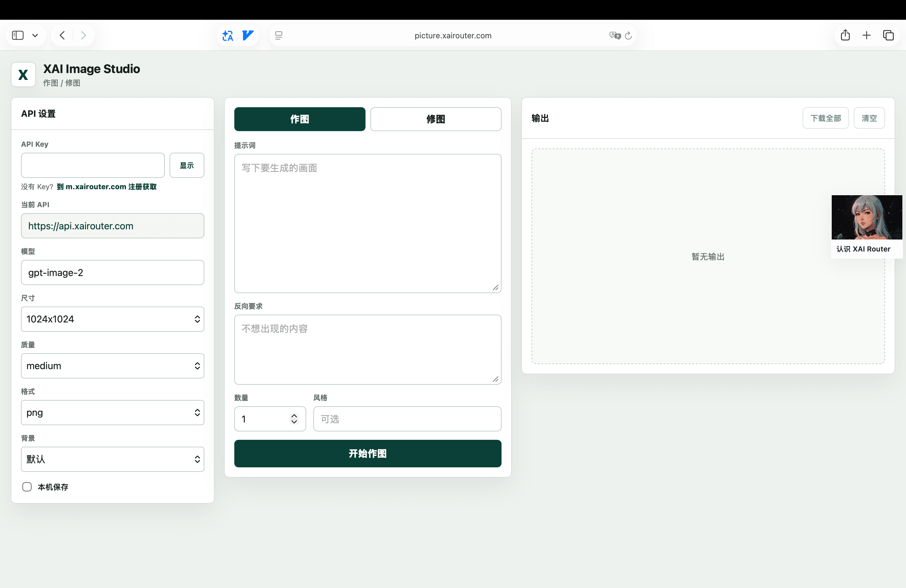Click the 暂无输出 placeholder text
This screenshot has width=906, height=588.
(708, 256)
